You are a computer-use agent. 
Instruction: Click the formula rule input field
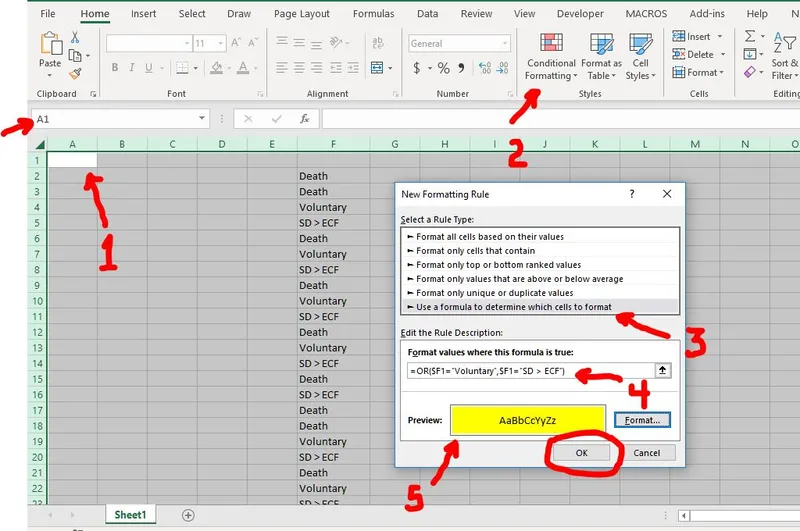pyautogui.click(x=530, y=371)
